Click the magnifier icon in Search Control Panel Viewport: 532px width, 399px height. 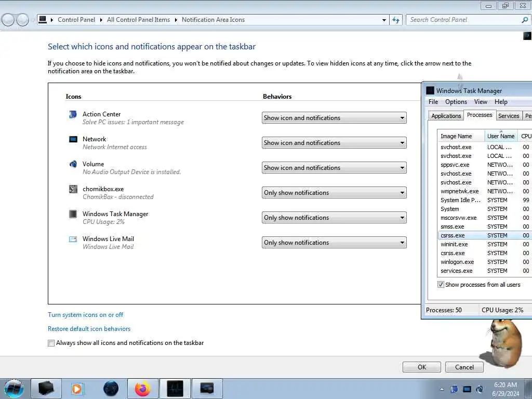[x=525, y=20]
